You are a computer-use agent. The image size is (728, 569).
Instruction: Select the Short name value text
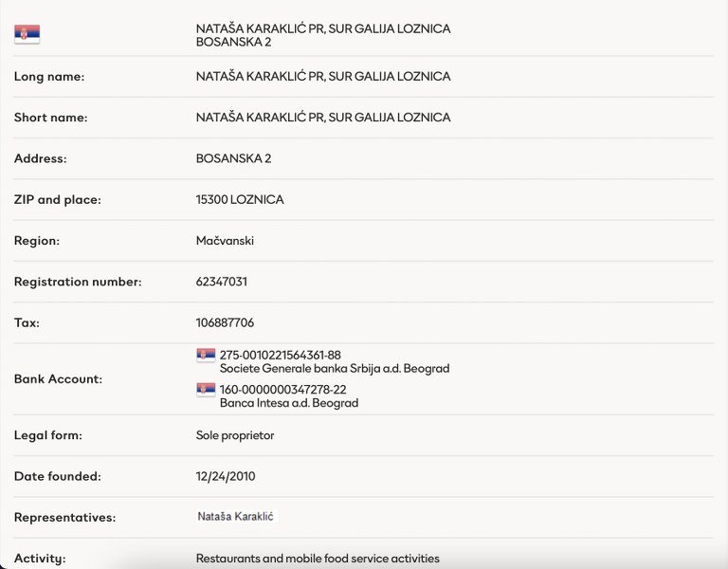click(x=322, y=118)
